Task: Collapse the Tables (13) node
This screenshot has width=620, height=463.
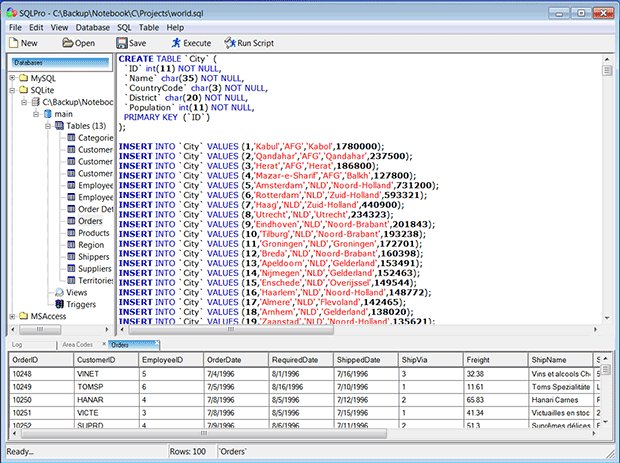Action: click(x=48, y=126)
